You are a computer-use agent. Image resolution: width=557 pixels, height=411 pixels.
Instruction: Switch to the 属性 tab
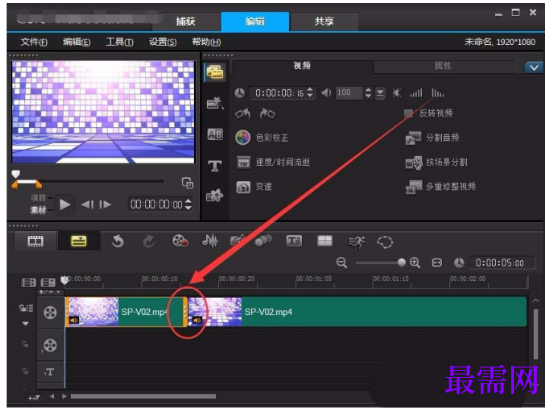[x=443, y=66]
